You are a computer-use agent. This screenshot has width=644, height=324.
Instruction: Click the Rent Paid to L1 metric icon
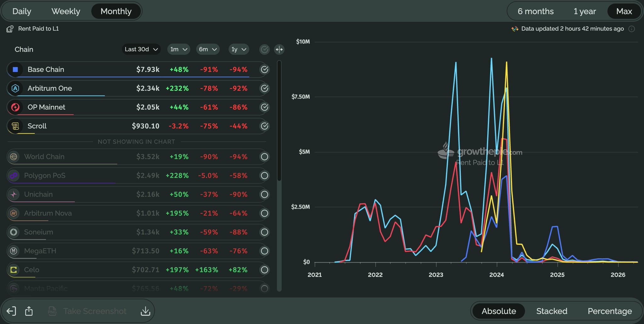(x=10, y=29)
